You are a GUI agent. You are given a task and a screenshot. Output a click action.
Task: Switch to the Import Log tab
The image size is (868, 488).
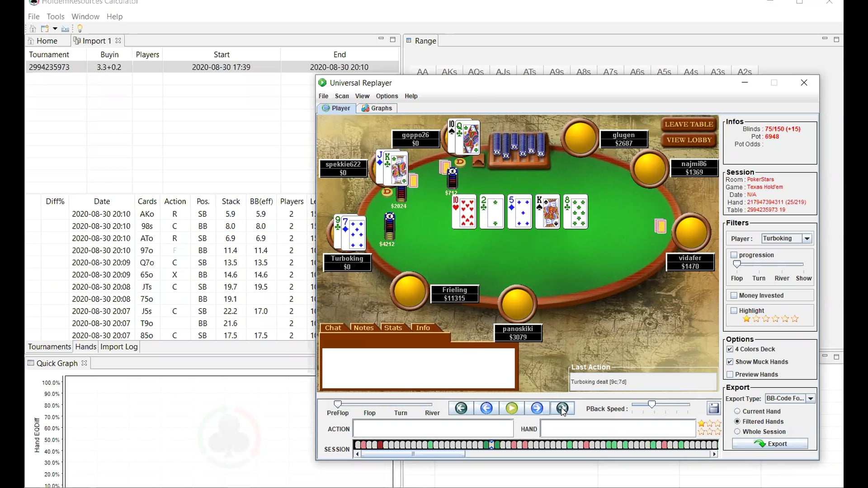click(x=119, y=347)
